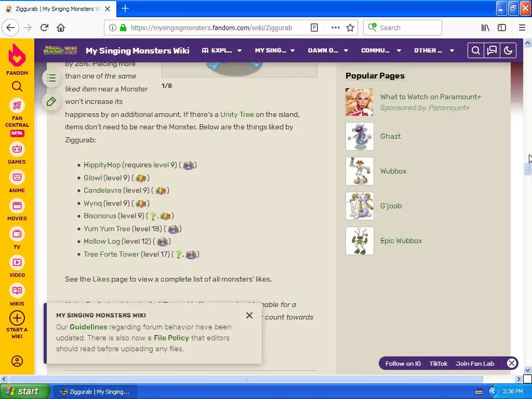
Task: Open the Yum Yum Tree link
Action: [107, 229]
